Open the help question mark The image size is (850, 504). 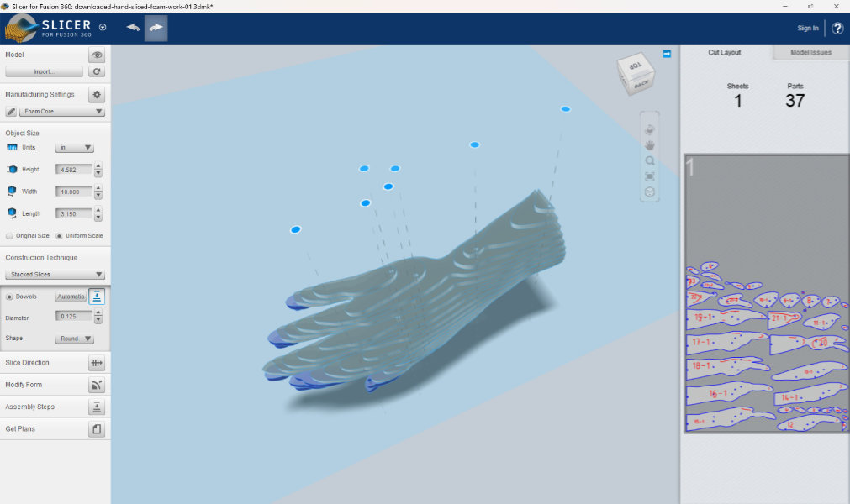(837, 29)
